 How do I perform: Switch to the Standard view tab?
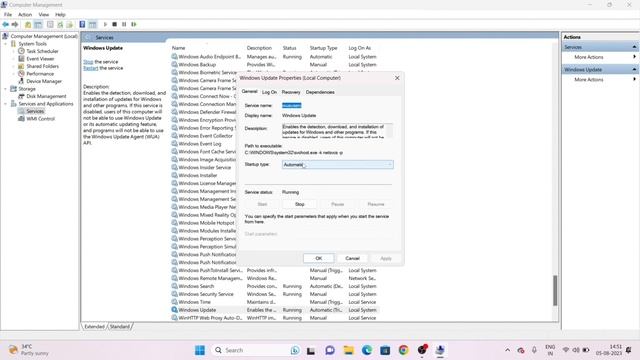pos(120,327)
